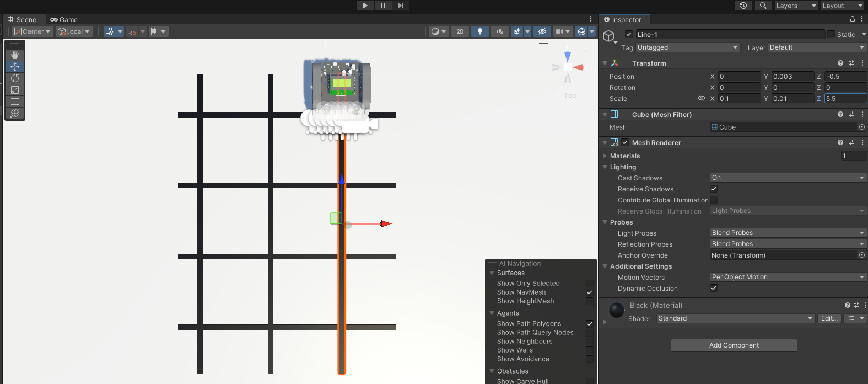Screen dimensions: 868x384
Task: Open the Center pivot mode dropdown
Action: 33,31
